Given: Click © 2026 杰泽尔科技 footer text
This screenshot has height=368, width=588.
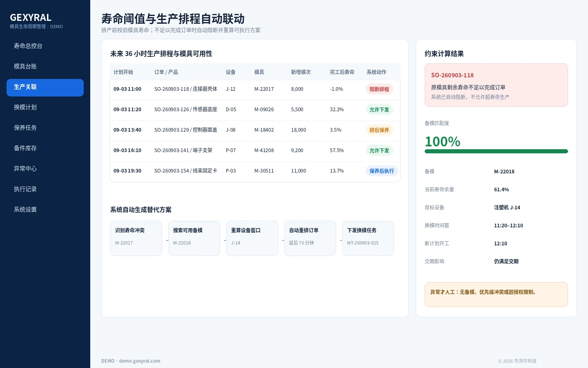Looking at the screenshot, I should point(517,361).
